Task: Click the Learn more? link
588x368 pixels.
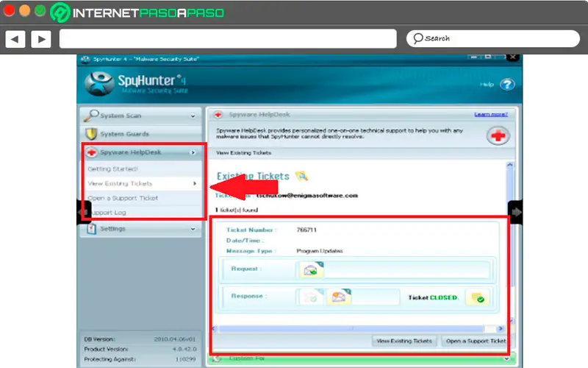Action: tap(491, 114)
